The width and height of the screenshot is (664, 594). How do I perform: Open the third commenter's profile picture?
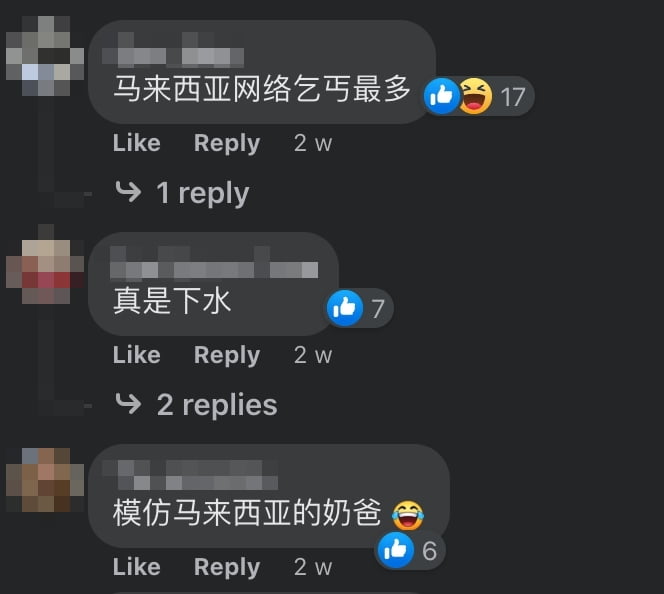45,480
